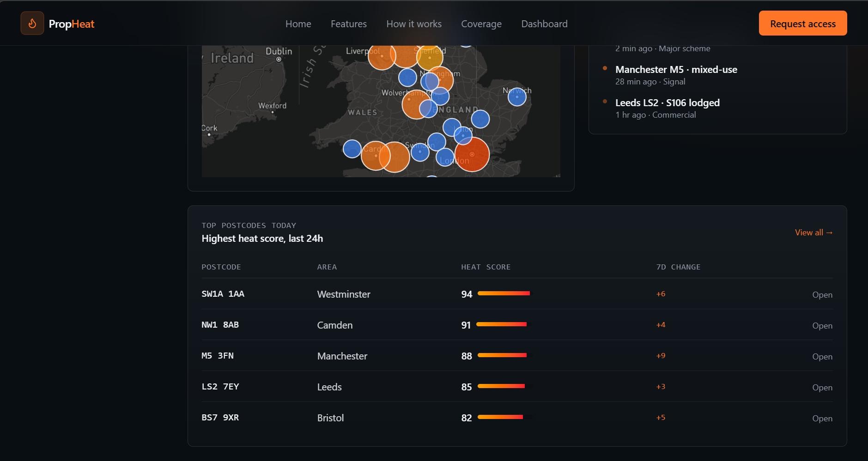Viewport: 868px width, 461px height.
Task: Open the Dashboard menu item
Action: [x=544, y=24]
